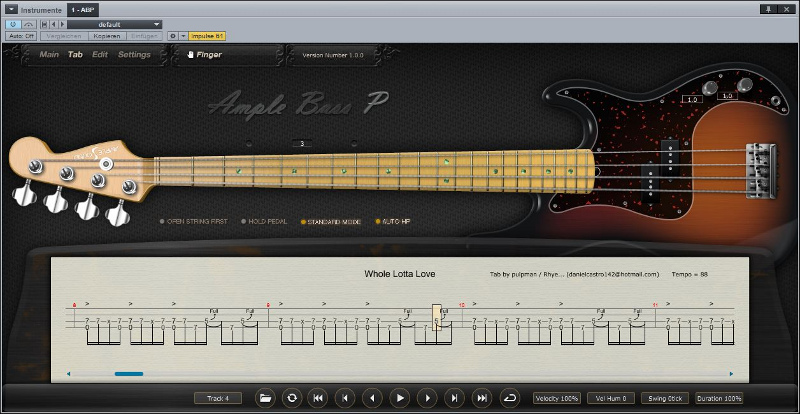Open arrow dropdown beside gear icon
The image size is (800, 414).
(183, 36)
